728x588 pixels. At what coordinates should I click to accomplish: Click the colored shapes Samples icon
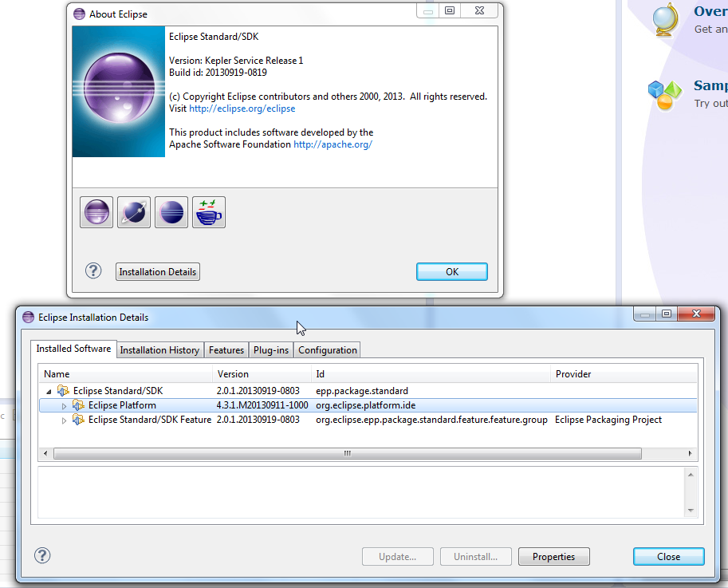[x=665, y=95]
